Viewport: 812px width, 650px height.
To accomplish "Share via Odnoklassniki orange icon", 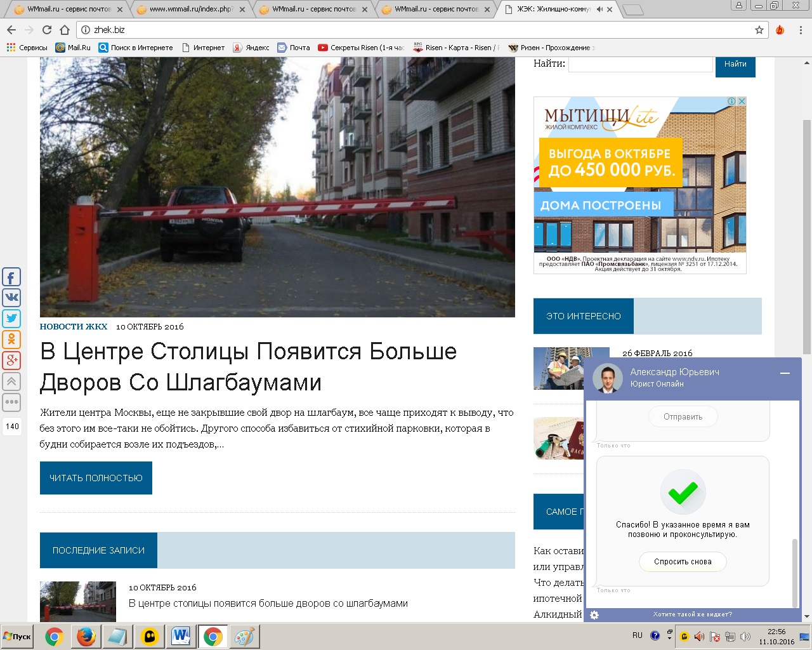I will click(11, 340).
